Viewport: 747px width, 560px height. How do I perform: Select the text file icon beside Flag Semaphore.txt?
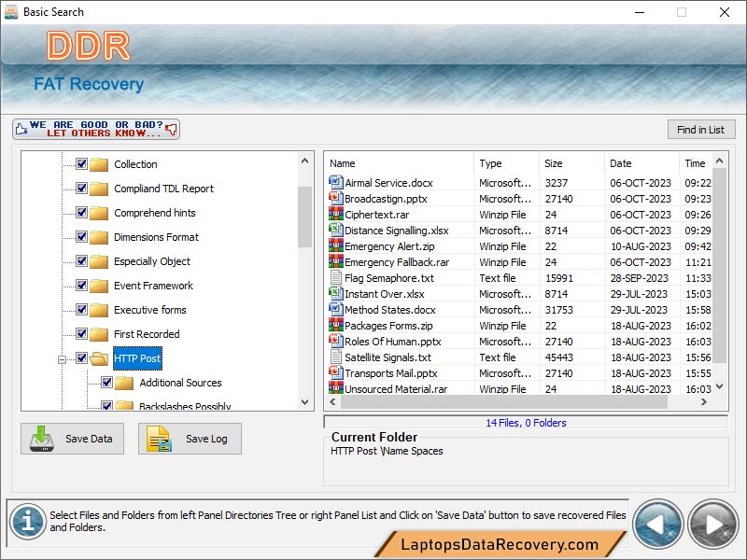pos(336,278)
